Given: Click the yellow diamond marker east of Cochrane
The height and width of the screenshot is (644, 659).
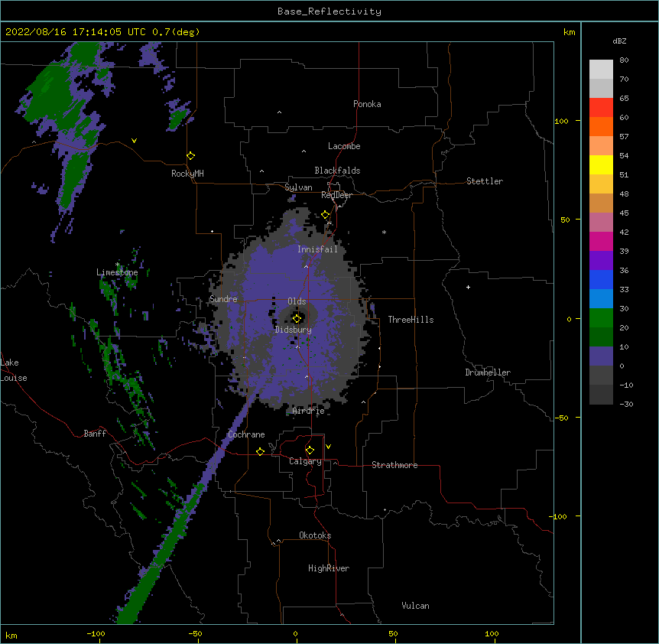Looking at the screenshot, I should (x=260, y=451).
